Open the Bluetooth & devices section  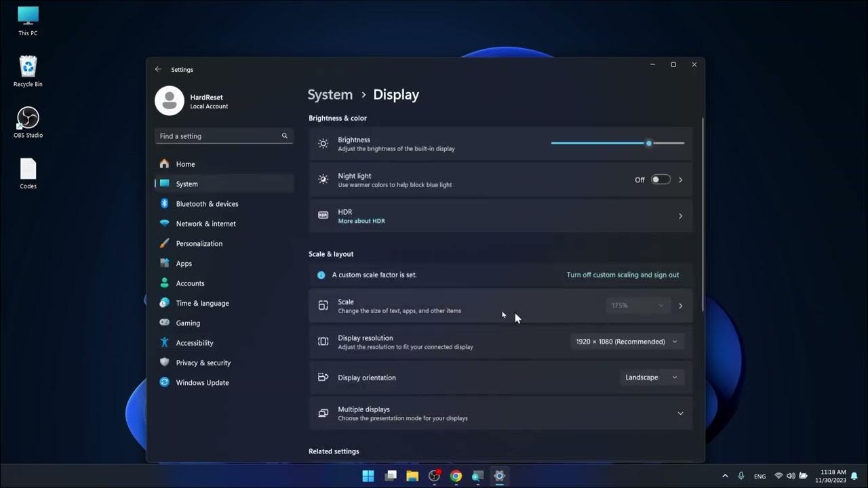[x=207, y=204]
